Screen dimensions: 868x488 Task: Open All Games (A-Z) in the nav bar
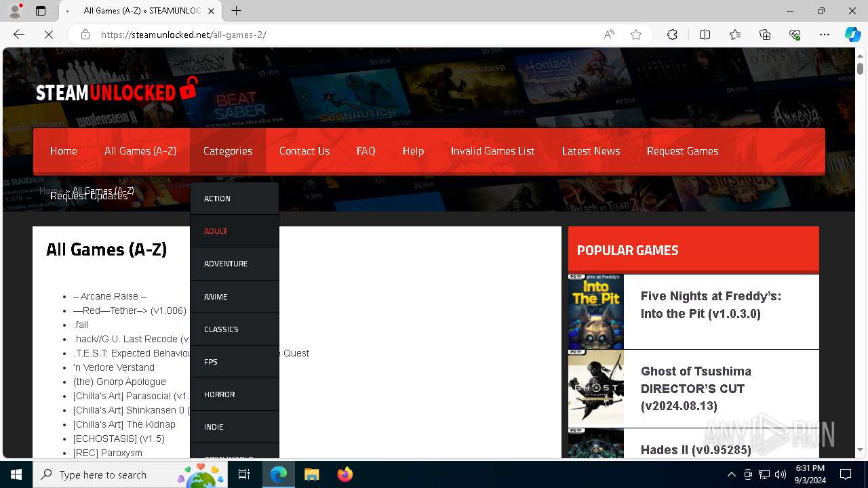click(x=140, y=151)
